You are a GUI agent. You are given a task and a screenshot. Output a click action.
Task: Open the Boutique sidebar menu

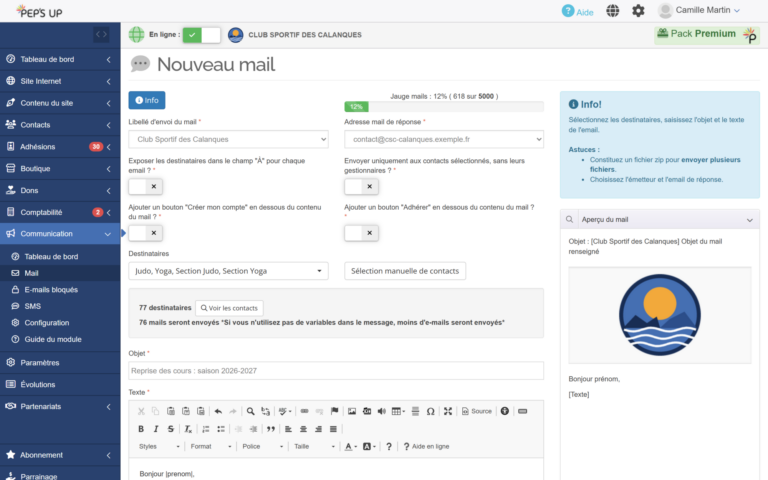(x=60, y=168)
